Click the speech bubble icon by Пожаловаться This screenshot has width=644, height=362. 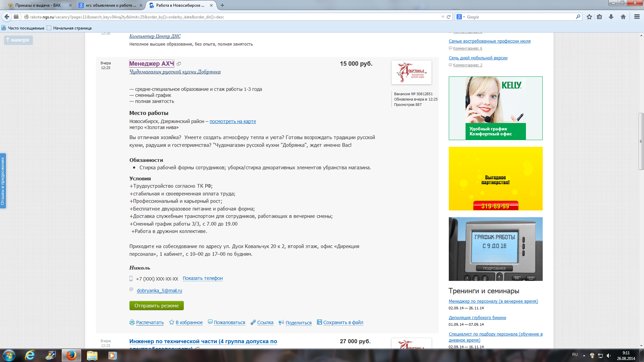[x=210, y=322]
